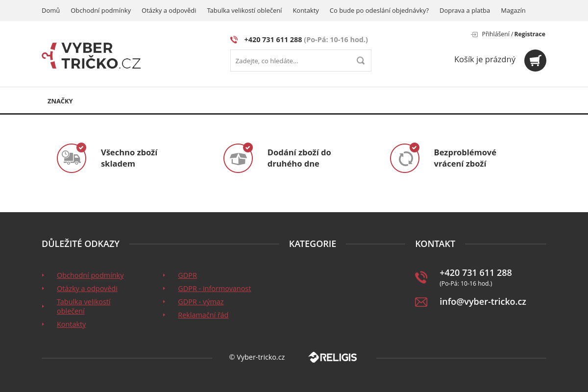Click the envelope icon next to info@vyber-tricko.cz
This screenshot has height=392, width=588.
click(421, 302)
